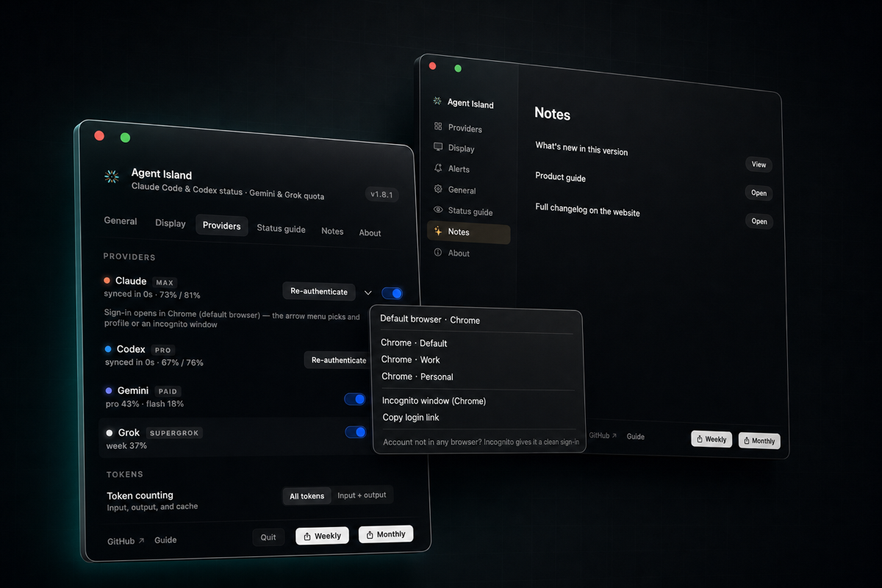This screenshot has height=588, width=882.
Task: Select Copy login link menu entry
Action: click(411, 417)
